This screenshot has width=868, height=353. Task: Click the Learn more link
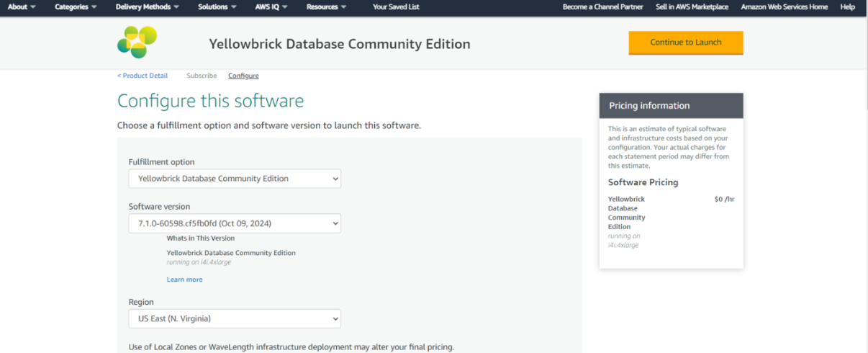(184, 280)
